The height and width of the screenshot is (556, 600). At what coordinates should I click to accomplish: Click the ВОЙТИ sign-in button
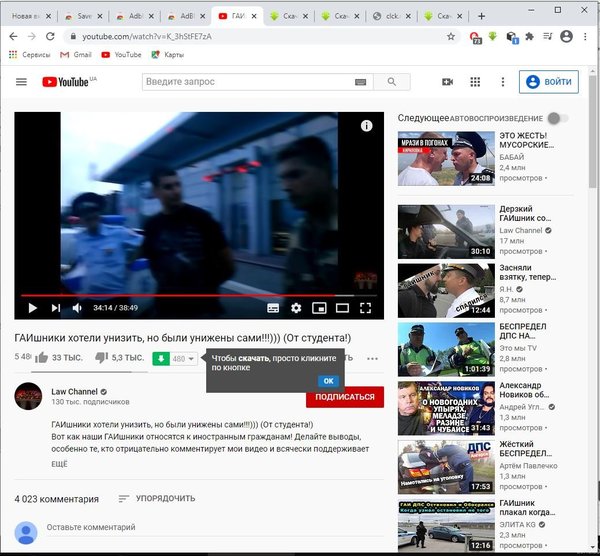click(549, 82)
